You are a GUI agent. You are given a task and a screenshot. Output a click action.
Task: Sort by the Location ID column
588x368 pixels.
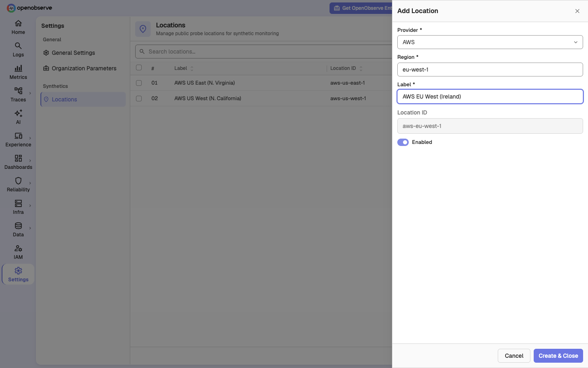(346, 68)
